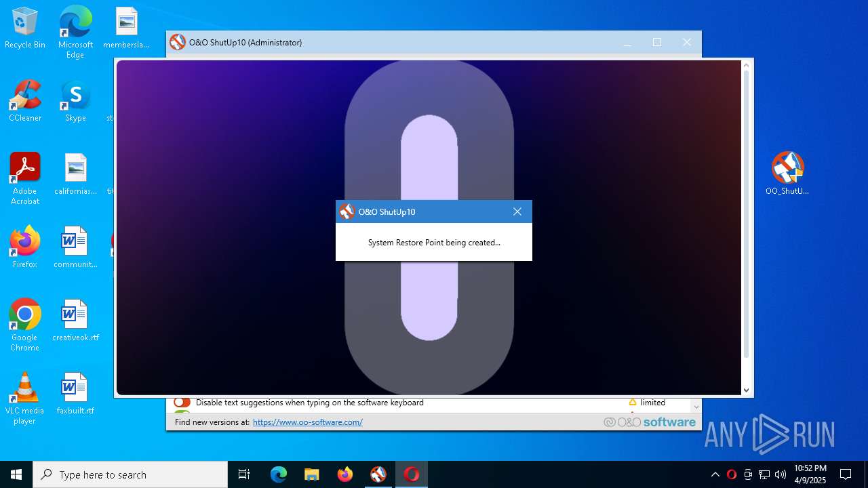Click the taskbar search box
Image resolution: width=868 pixels, height=488 pixels.
coord(130,474)
